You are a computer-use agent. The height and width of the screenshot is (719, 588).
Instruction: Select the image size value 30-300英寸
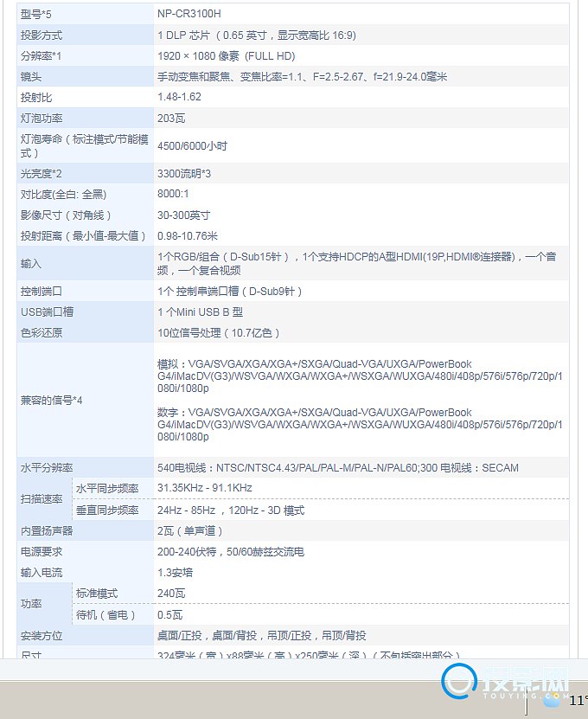click(184, 215)
